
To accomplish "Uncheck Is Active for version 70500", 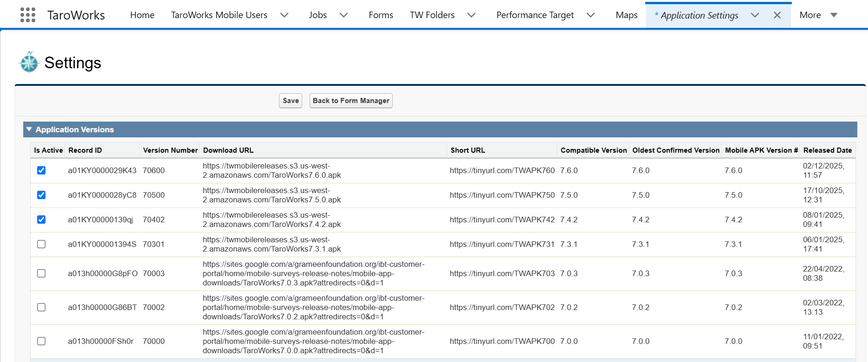I will (x=41, y=195).
